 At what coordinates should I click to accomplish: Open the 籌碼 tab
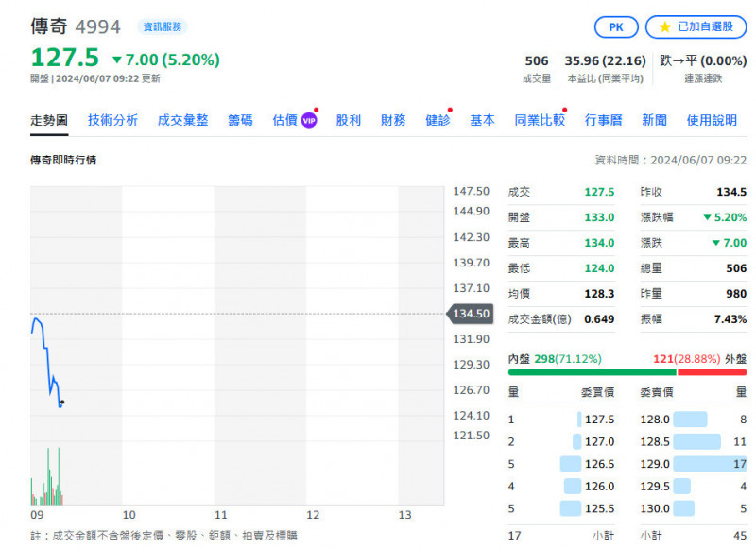click(x=240, y=120)
